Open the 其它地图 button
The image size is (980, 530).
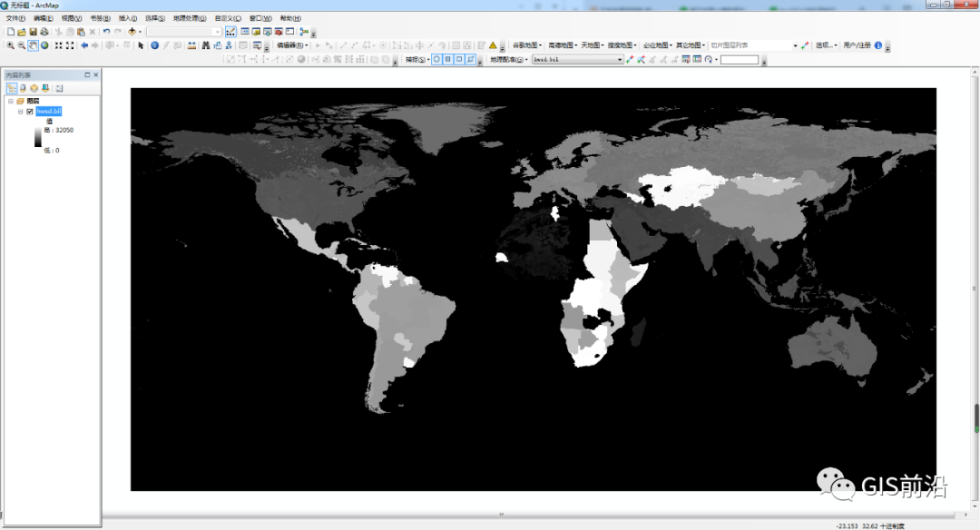(690, 45)
